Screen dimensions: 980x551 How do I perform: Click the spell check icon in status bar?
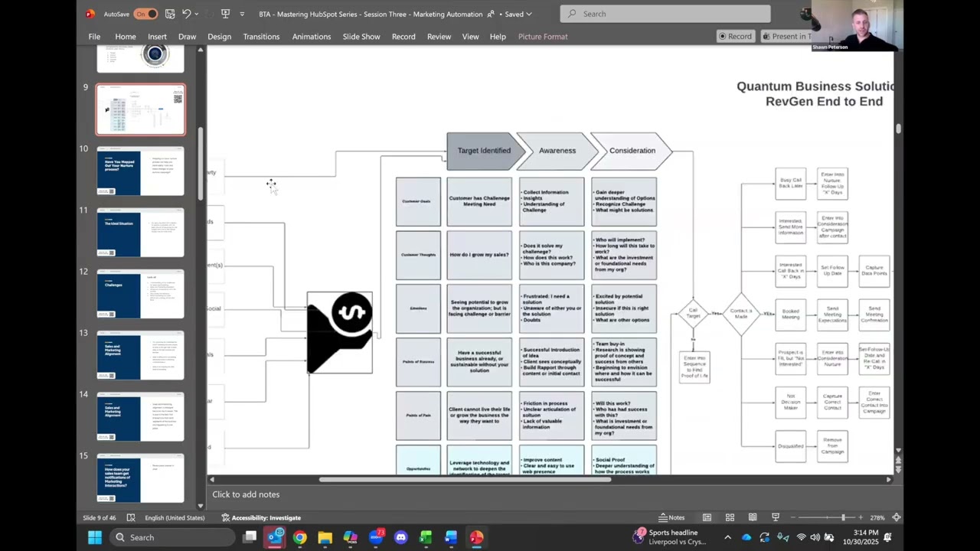[131, 517]
